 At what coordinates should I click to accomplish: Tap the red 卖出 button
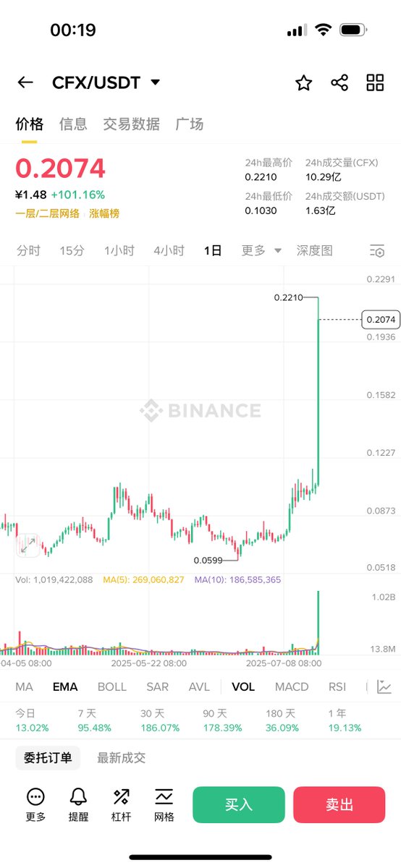point(339,805)
